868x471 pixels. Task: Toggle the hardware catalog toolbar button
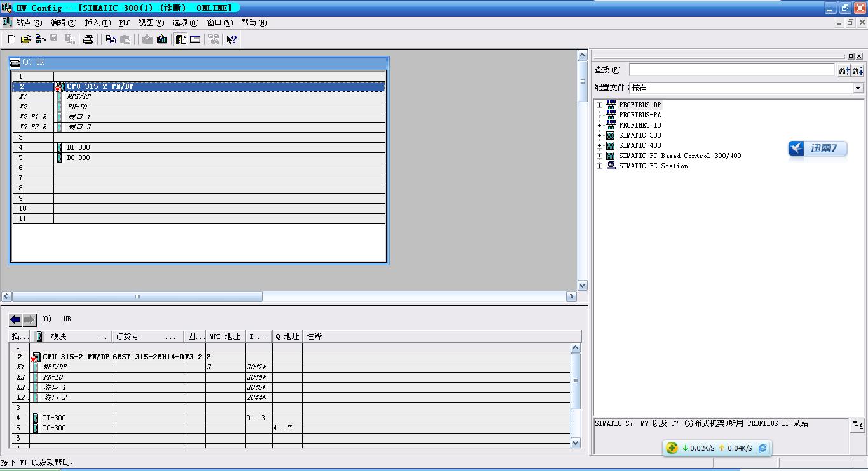181,39
